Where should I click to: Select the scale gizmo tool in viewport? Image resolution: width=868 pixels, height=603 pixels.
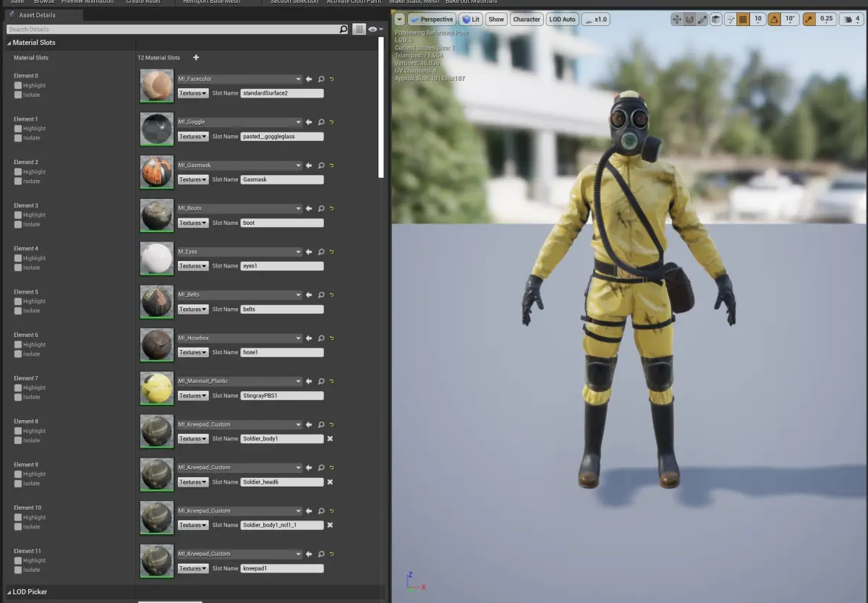(702, 20)
